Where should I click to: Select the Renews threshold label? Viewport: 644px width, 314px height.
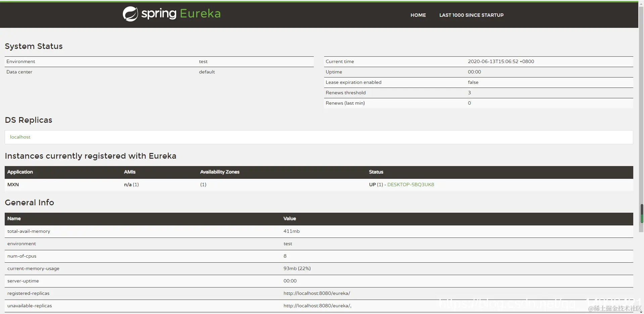(345, 93)
